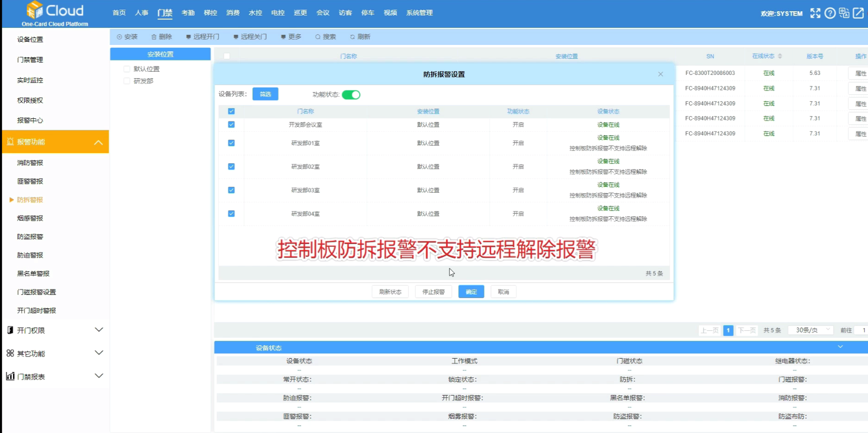Click the language translation icon
The width and height of the screenshot is (868, 433).
coord(844,13)
